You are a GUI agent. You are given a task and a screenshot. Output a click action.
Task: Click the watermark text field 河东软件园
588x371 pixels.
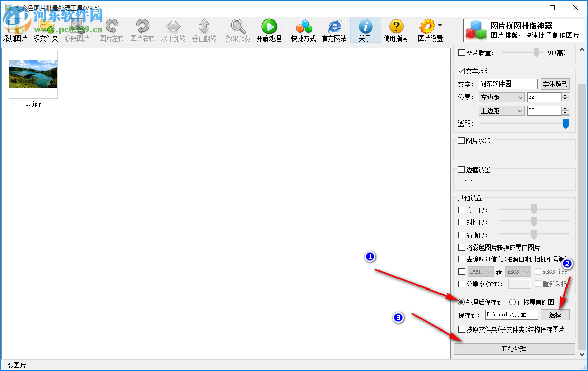click(508, 84)
